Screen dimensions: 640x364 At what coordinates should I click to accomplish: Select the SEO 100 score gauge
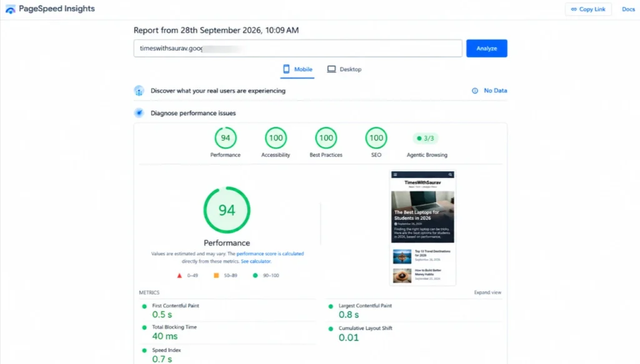tap(376, 138)
